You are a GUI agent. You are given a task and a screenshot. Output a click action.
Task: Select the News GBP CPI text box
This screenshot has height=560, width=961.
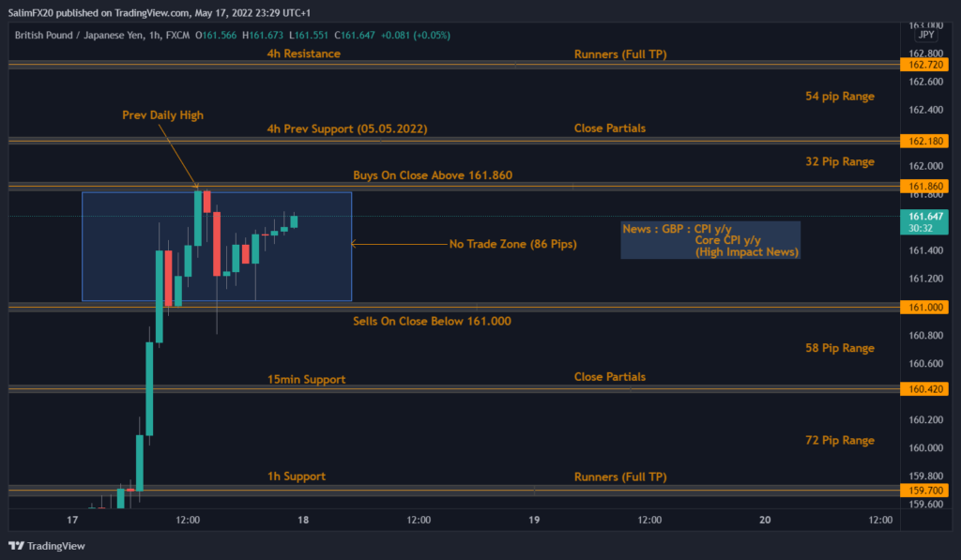710,240
